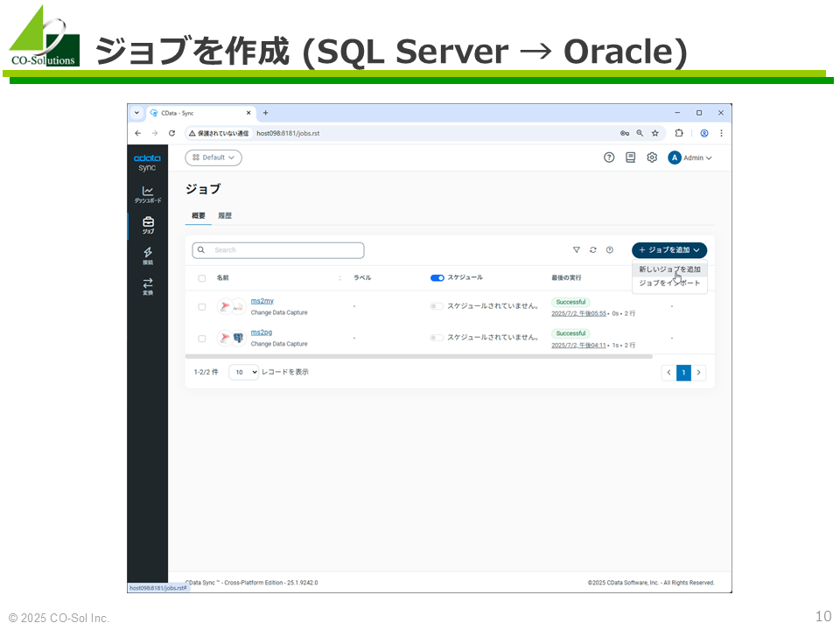This screenshot has height=630, width=840.
Task: Open the documentation book icon
Action: point(631,157)
